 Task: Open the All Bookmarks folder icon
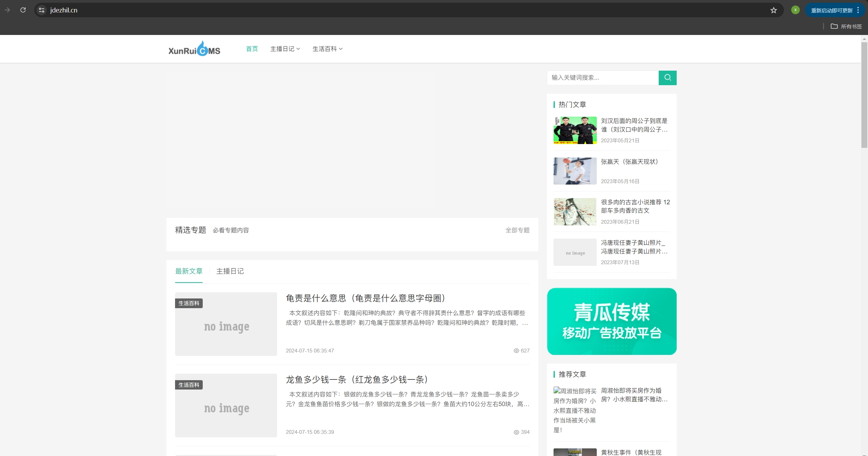pyautogui.click(x=834, y=26)
